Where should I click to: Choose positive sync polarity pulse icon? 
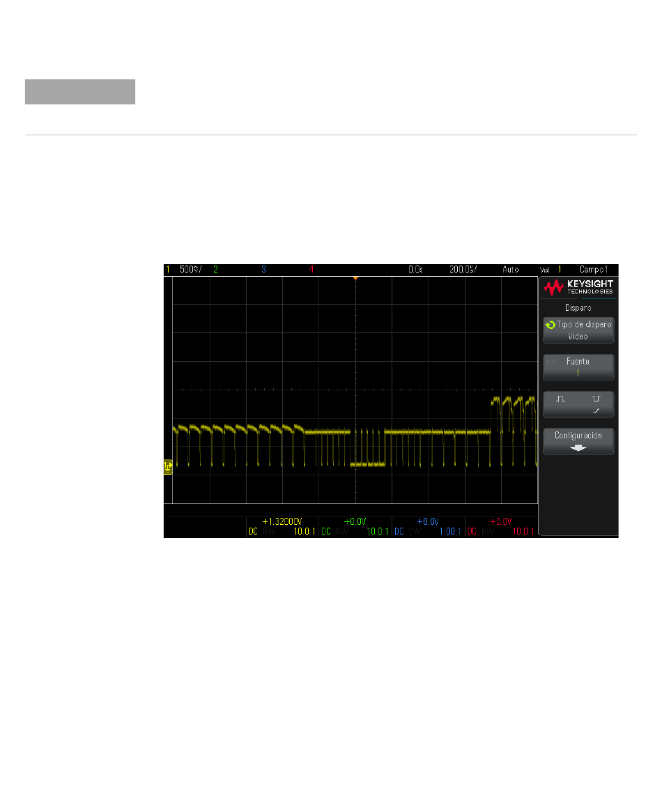click(x=560, y=399)
